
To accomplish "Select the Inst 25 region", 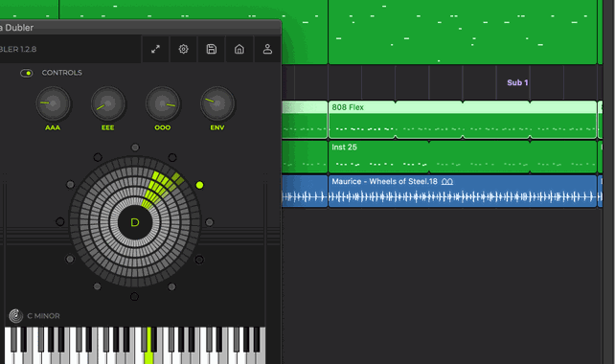I will 463,156.
